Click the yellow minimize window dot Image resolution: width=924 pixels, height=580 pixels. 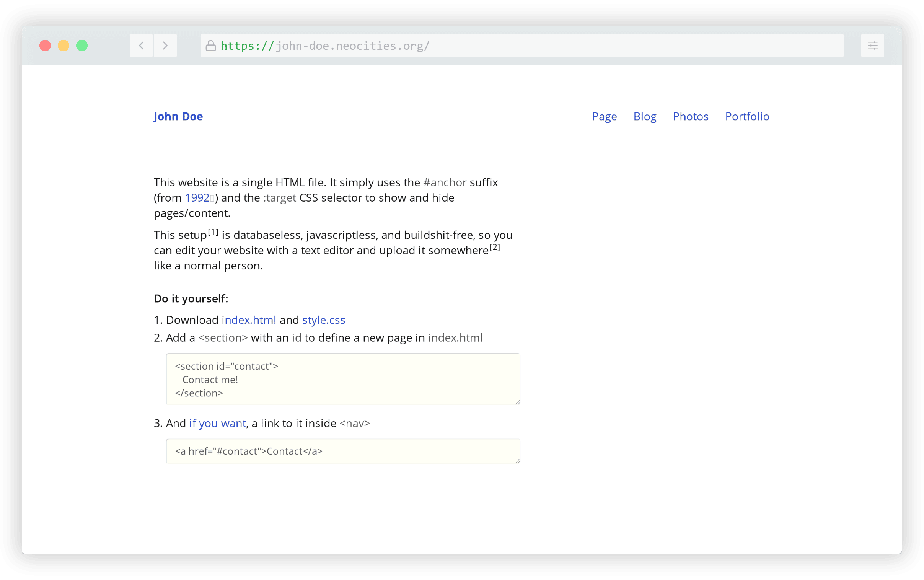click(x=64, y=46)
